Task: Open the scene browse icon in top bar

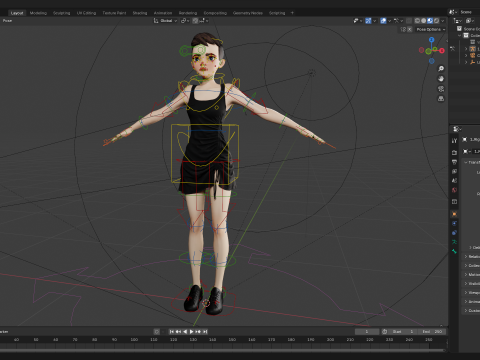Action: (453, 12)
